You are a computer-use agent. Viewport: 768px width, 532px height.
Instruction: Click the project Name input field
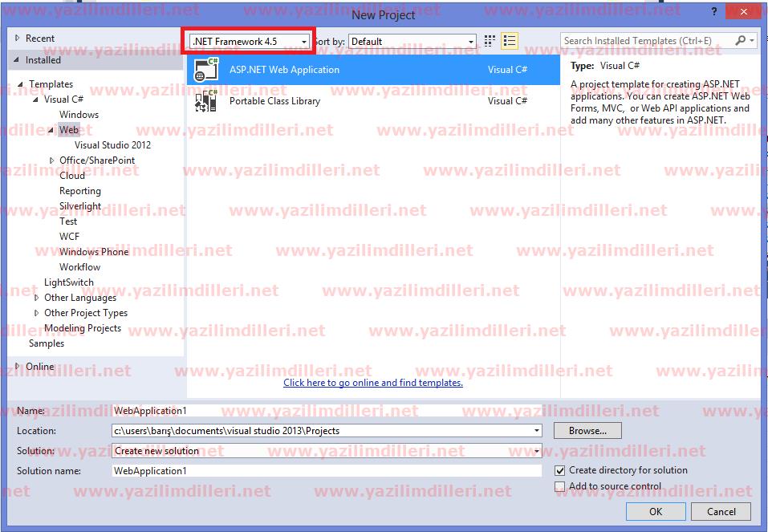(327, 411)
